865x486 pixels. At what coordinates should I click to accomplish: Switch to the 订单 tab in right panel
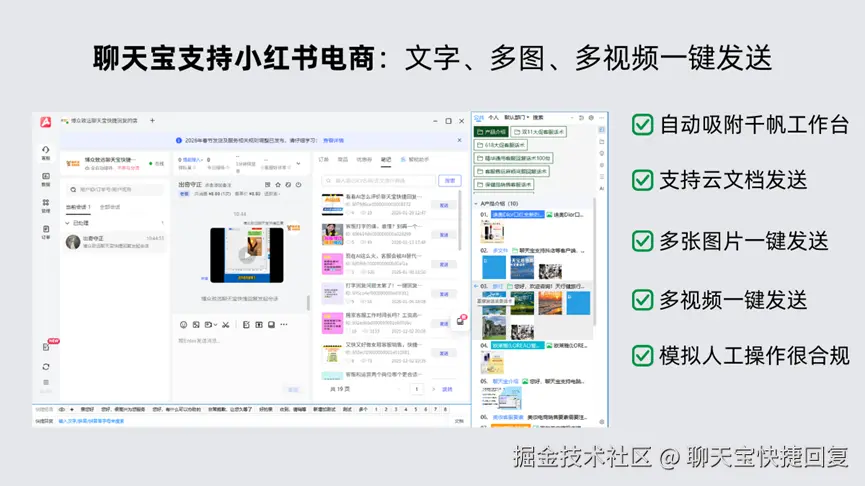click(323, 160)
